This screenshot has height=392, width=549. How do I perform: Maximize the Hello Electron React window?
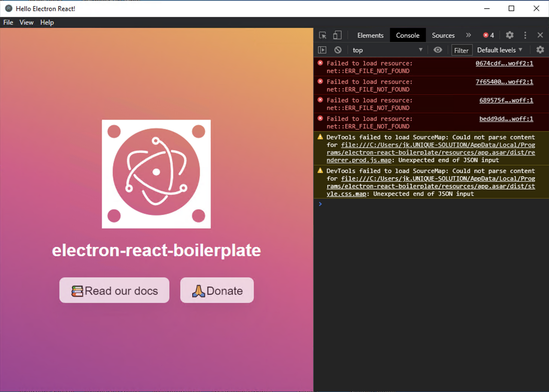pyautogui.click(x=511, y=9)
